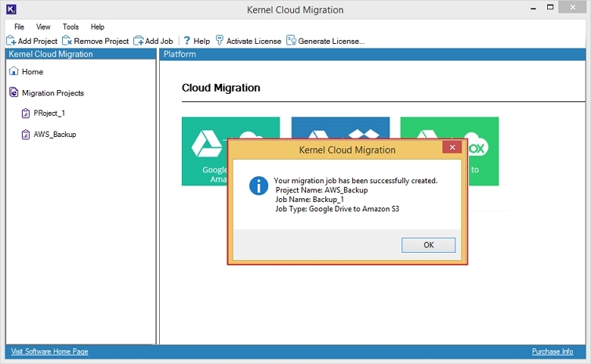The image size is (591, 364).
Task: Maximize the main application window
Action: 550,7
